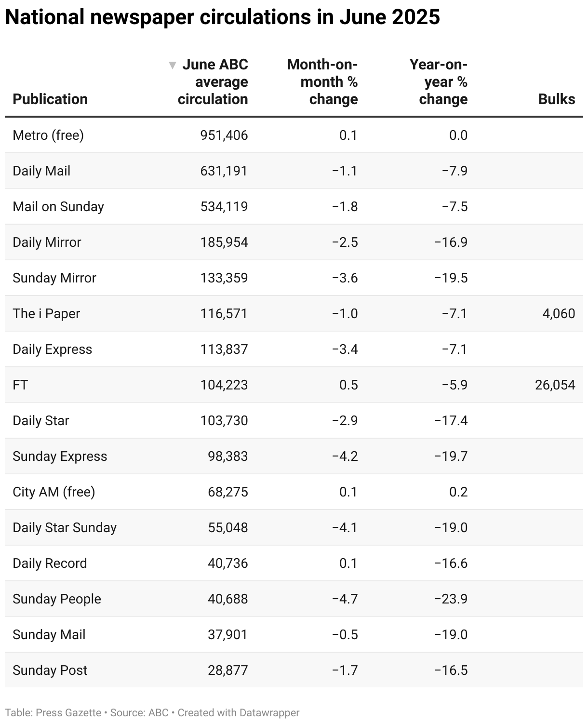
Task: Click Daily Mirror circulation value 185,954
Action: [x=224, y=242]
